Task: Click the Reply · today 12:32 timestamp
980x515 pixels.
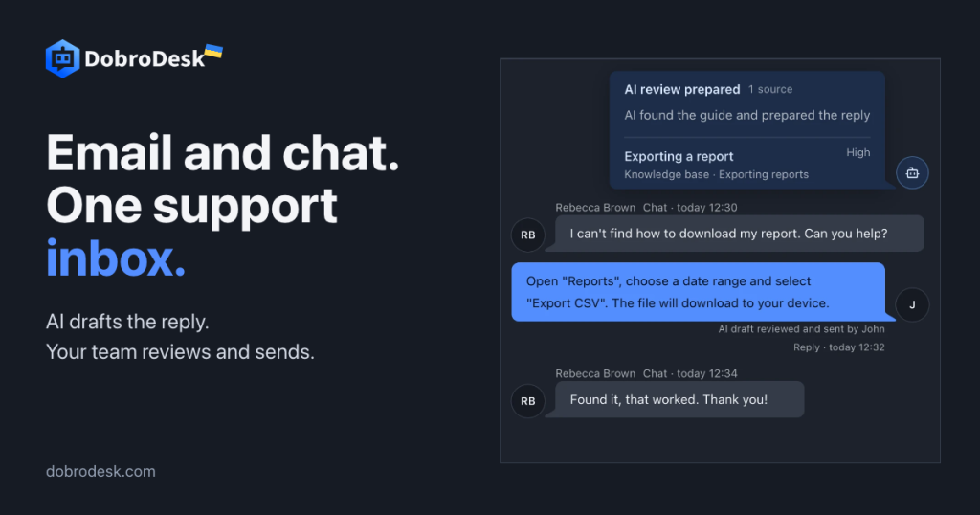Action: [838, 347]
